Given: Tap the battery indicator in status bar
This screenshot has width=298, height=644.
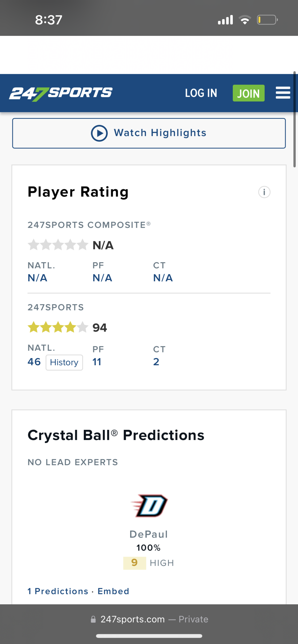Looking at the screenshot, I should (267, 20).
